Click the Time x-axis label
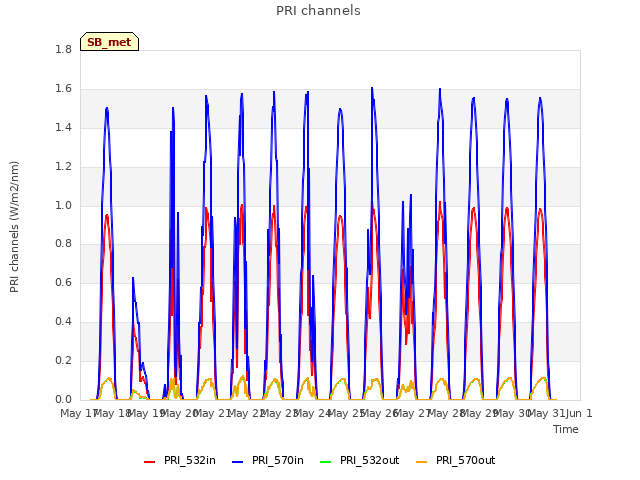 566,429
